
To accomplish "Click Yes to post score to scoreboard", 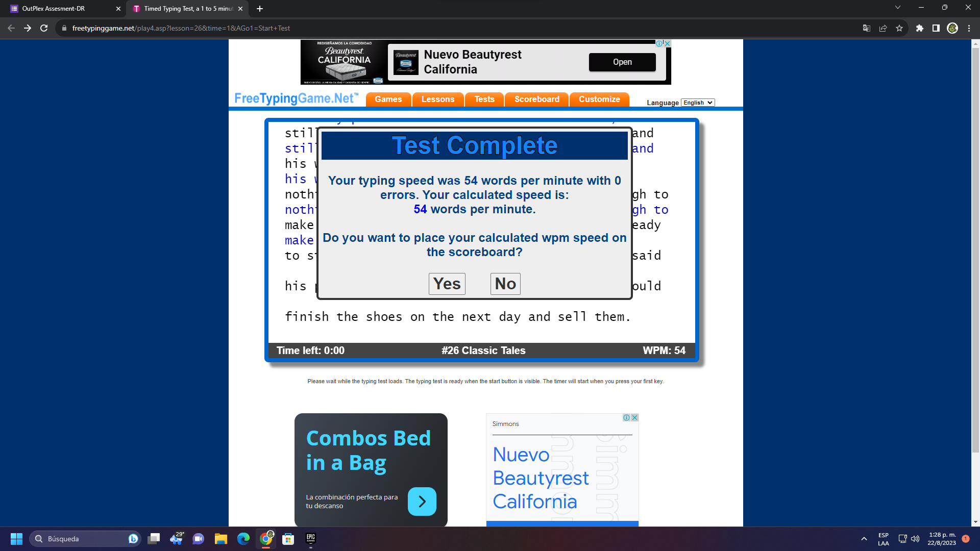I will point(447,284).
